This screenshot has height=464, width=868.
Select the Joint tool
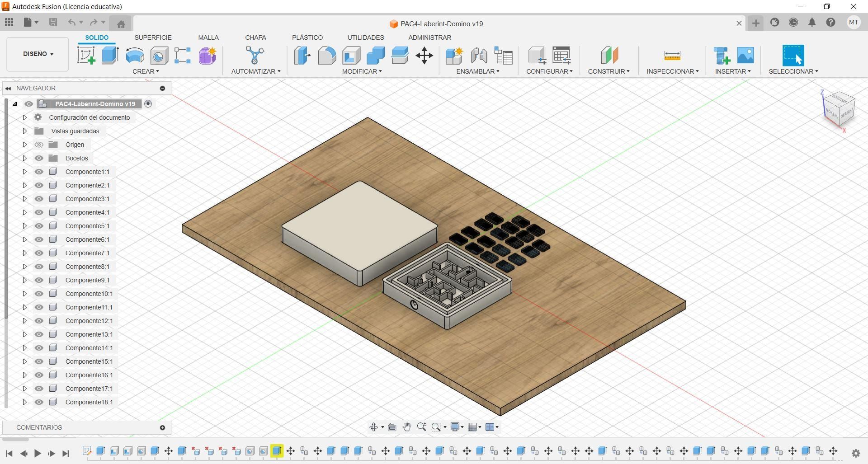[479, 56]
